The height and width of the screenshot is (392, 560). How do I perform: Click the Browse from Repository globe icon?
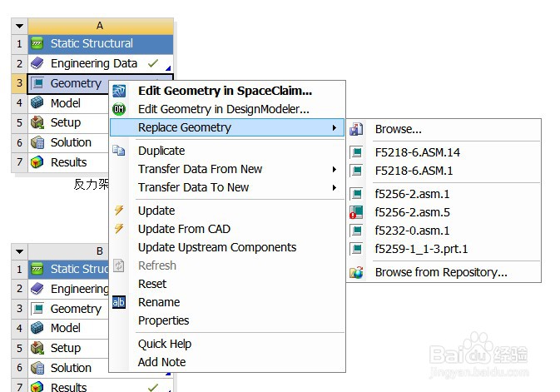pos(356,273)
